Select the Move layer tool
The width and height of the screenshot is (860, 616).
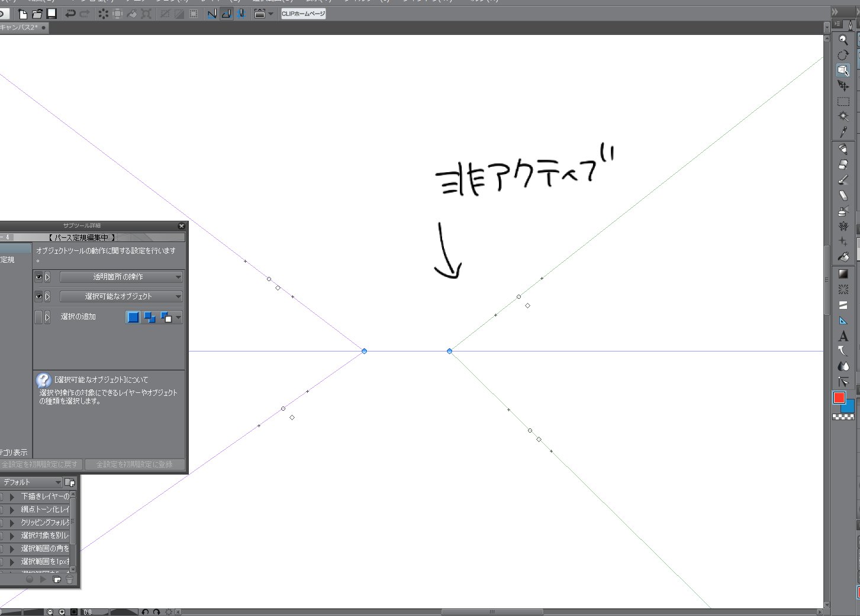843,86
